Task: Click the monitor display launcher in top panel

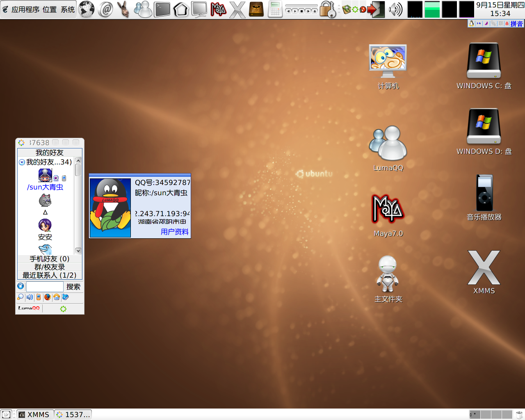Action: (x=199, y=9)
